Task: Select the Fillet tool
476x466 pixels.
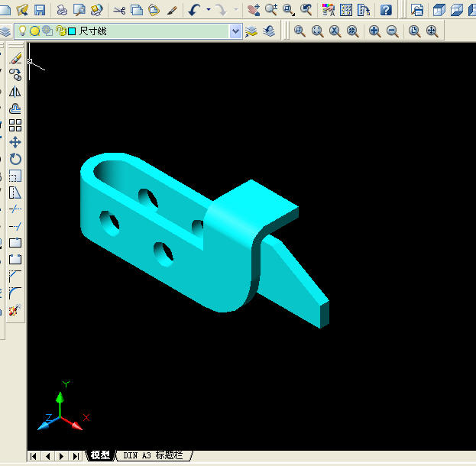Action: [15, 293]
